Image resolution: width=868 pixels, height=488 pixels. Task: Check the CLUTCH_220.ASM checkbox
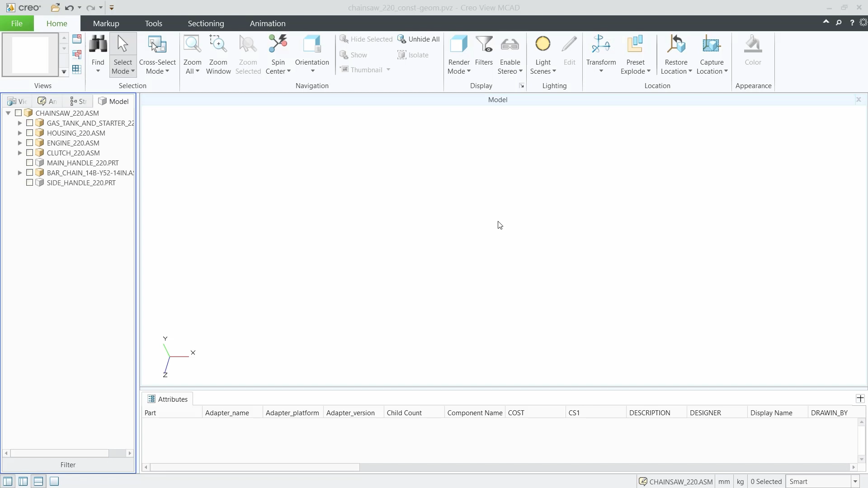[x=29, y=153]
